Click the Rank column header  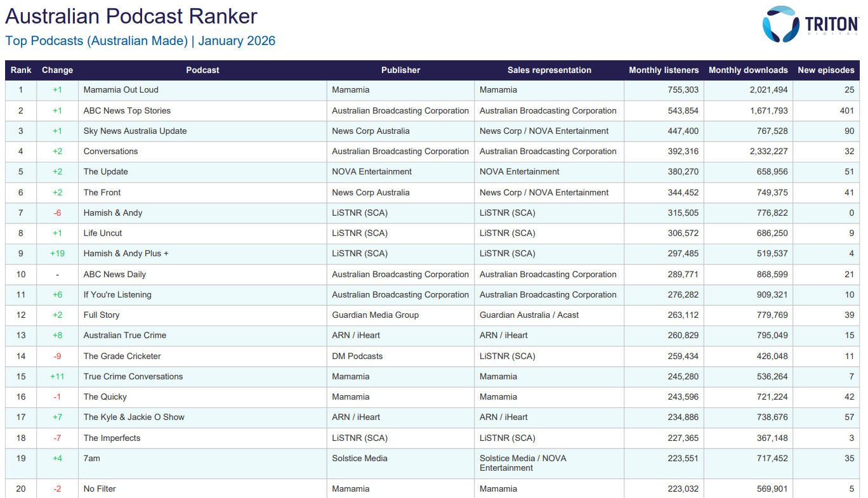coord(21,70)
